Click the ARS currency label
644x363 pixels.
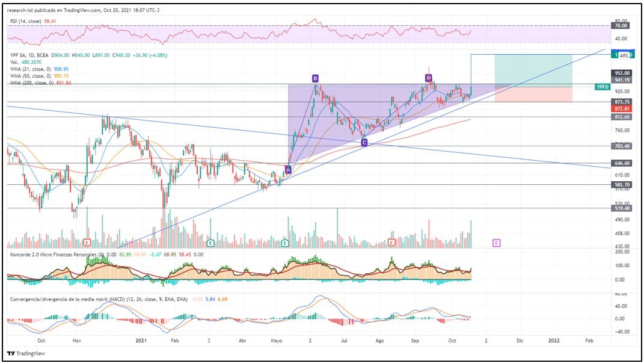624,55
